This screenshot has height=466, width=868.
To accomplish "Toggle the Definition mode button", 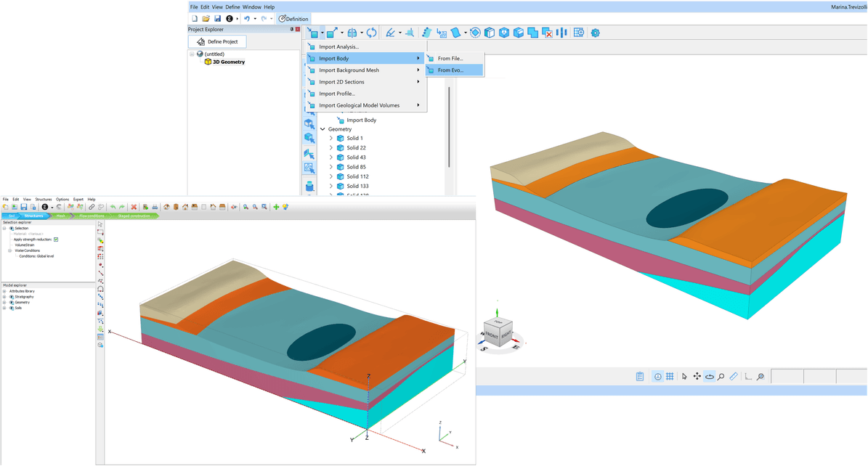I will coord(293,19).
